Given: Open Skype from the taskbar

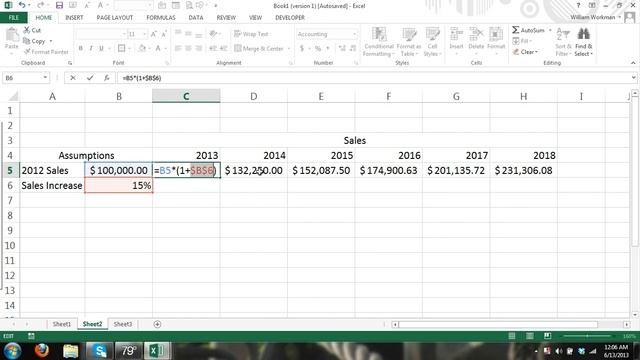Looking at the screenshot, I should pyautogui.click(x=99, y=351).
